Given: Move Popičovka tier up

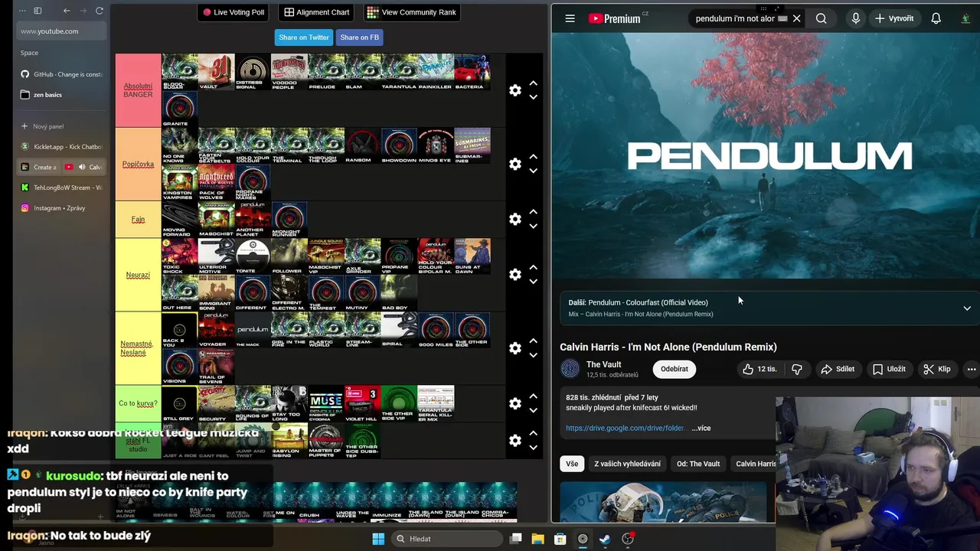Looking at the screenshot, I should (x=533, y=157).
